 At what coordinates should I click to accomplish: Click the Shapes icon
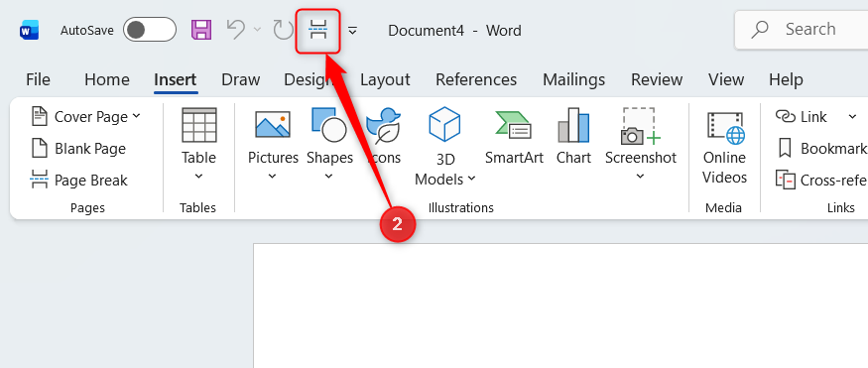pyautogui.click(x=329, y=125)
